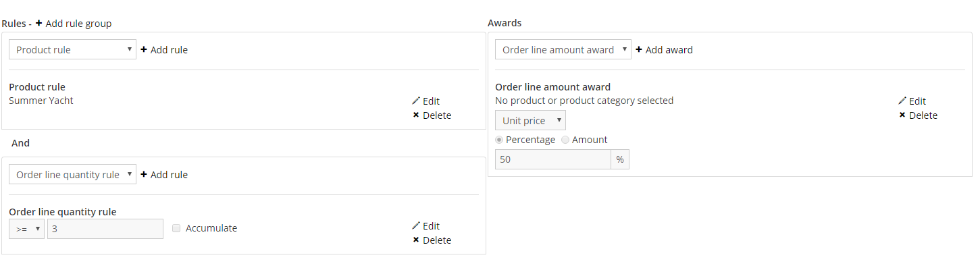Open the Order line quantity rule dropdown

tap(73, 174)
